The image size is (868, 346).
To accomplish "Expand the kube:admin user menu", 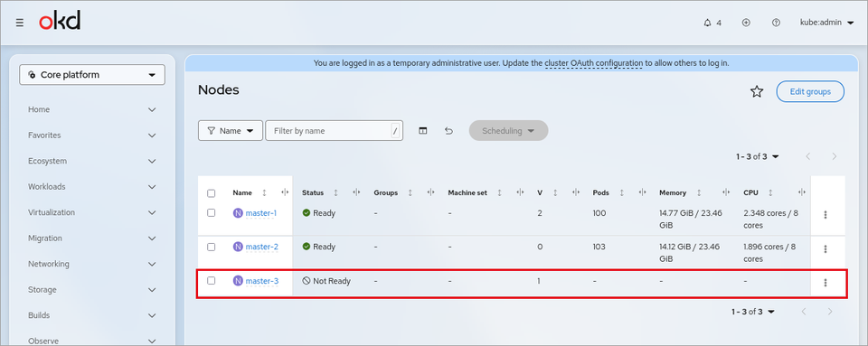I will (x=827, y=23).
